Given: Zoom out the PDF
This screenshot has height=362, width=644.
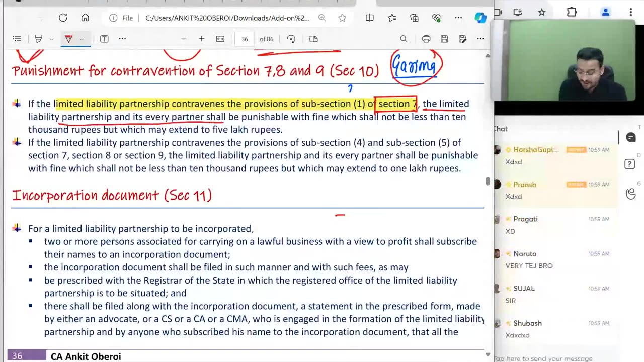Looking at the screenshot, I should coord(184,39).
